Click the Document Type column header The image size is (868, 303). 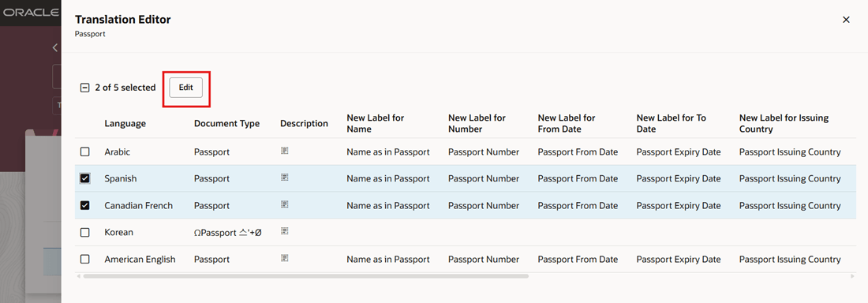pyautogui.click(x=227, y=124)
